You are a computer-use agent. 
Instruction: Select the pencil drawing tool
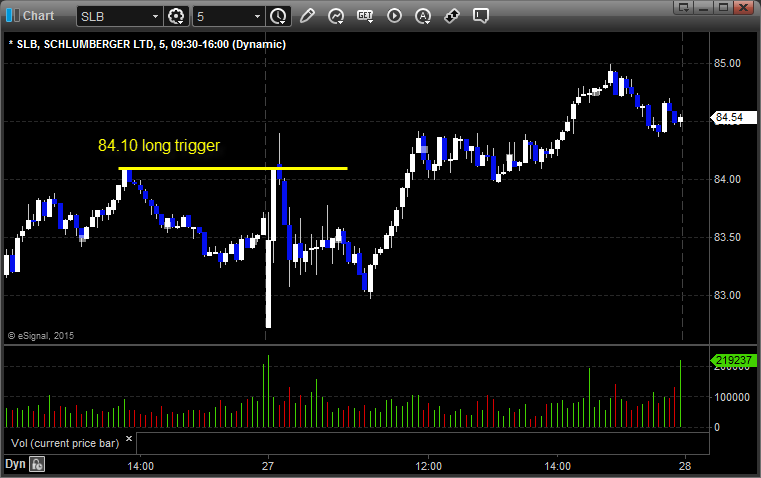point(307,16)
